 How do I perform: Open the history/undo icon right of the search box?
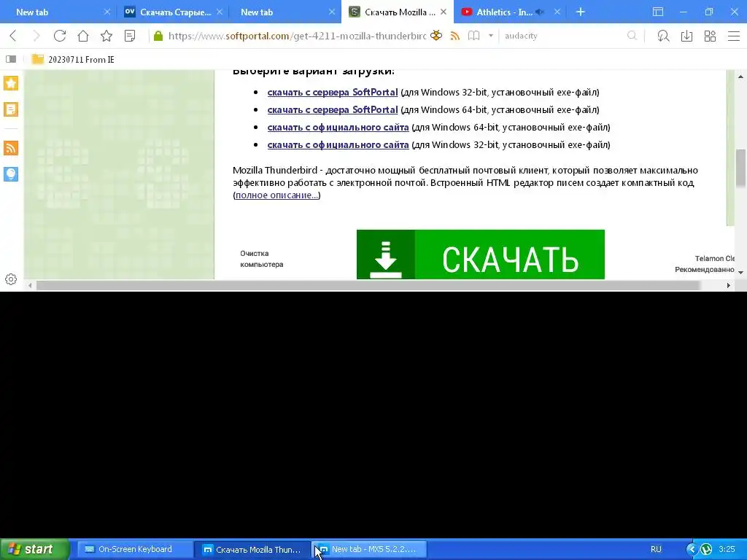point(663,36)
